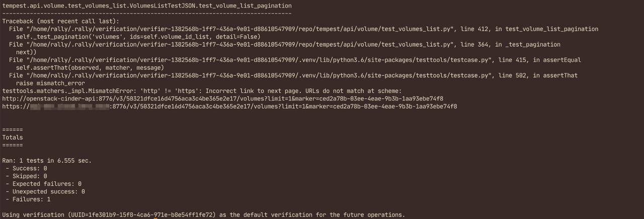The height and width of the screenshot is (219, 644).
Task: Click the "next))" code line
Action: 26,52
